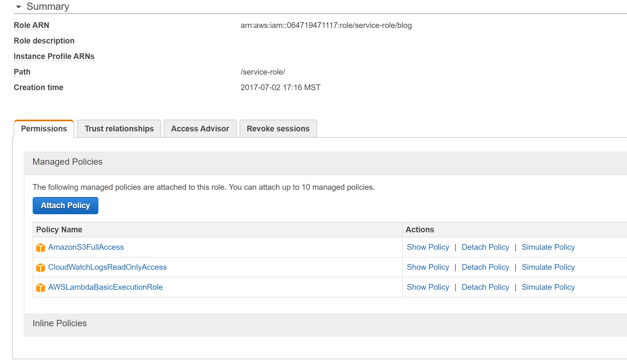Switch to the Trust relationships tab
The width and height of the screenshot is (627, 364).
click(119, 129)
